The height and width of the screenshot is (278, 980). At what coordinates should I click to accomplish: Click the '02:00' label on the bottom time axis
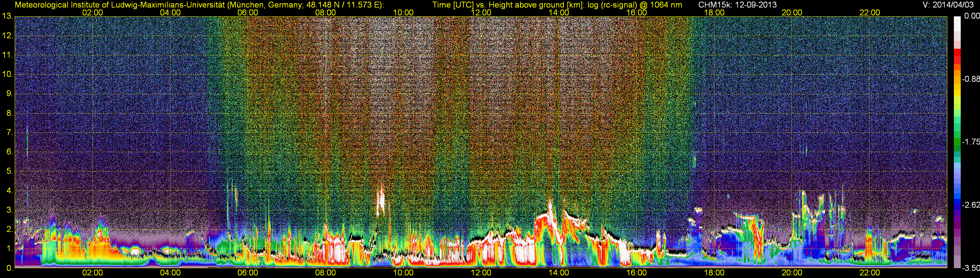tap(92, 273)
